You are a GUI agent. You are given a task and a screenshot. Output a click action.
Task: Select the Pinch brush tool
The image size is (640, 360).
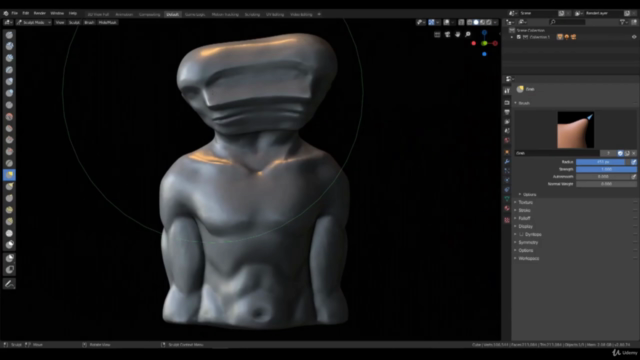tap(9, 163)
